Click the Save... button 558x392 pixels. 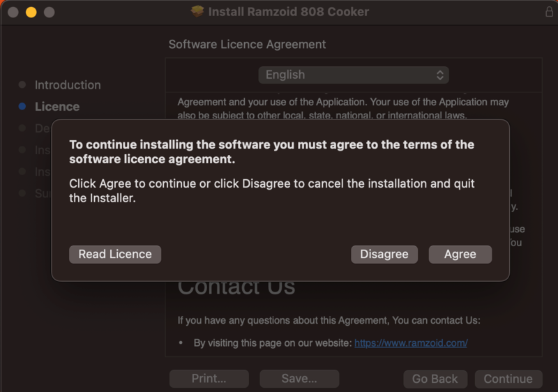click(299, 379)
